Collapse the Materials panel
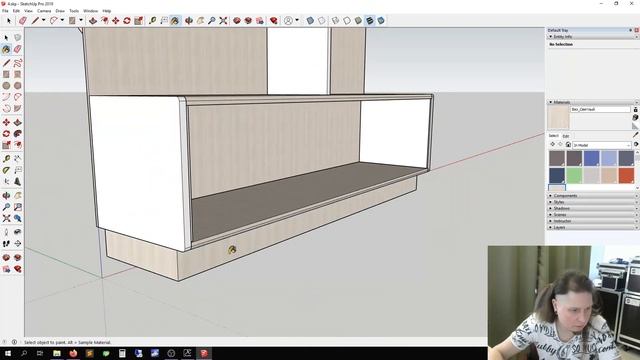The height and width of the screenshot is (360, 640). [593, 102]
